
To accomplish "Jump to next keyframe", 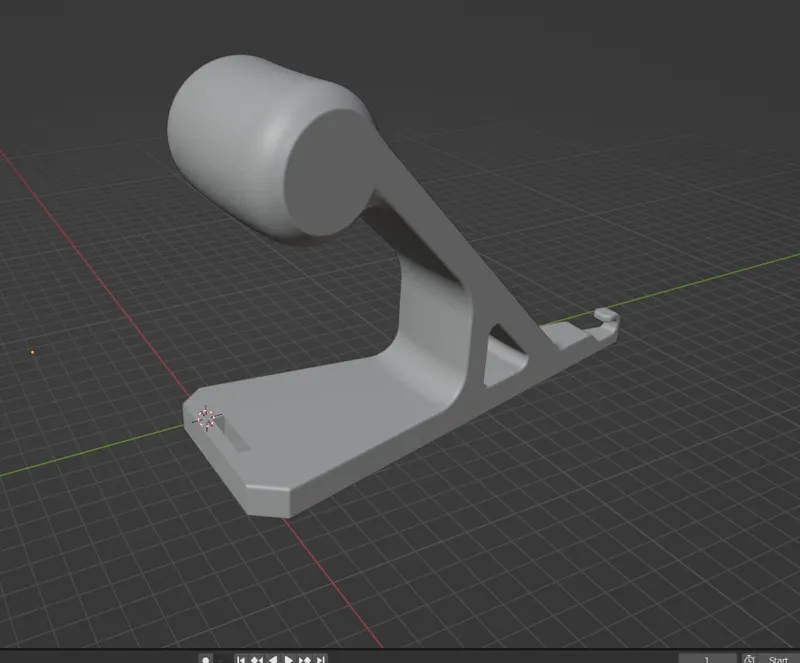I will (x=305, y=659).
